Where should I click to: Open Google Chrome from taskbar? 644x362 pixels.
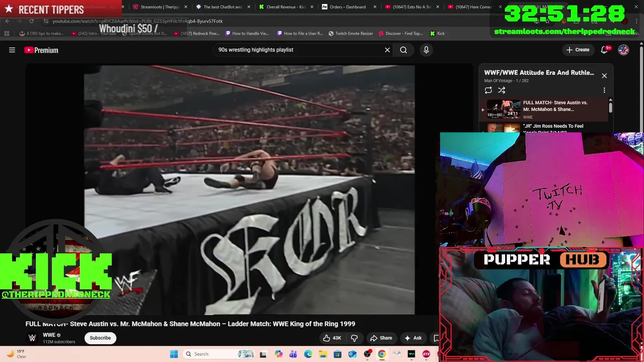click(x=382, y=354)
